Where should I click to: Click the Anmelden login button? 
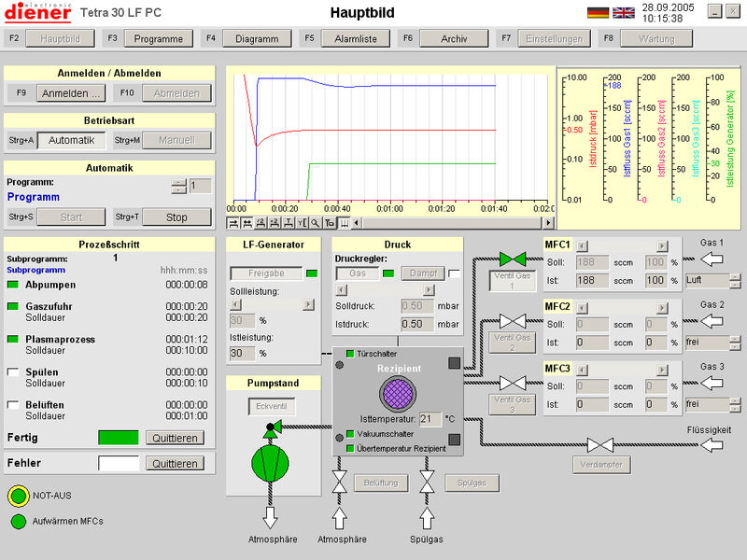71,93
